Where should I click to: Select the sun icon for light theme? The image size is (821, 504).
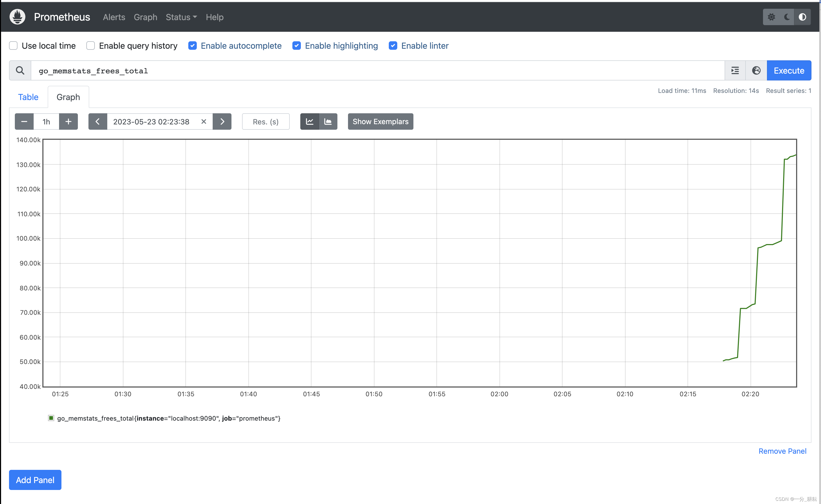[771, 17]
